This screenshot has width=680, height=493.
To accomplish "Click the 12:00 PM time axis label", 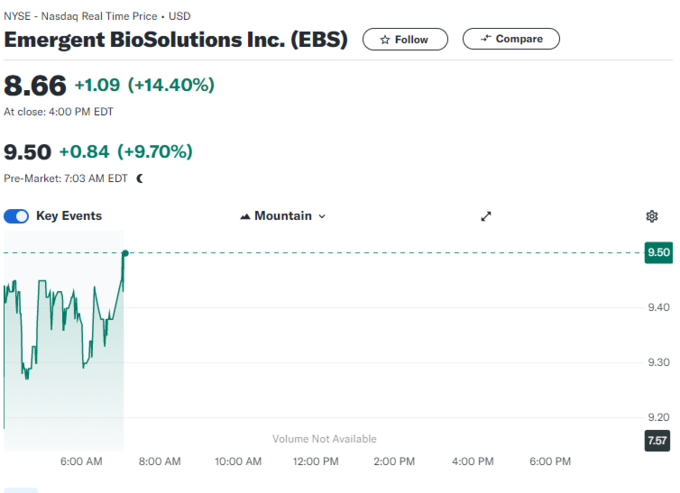I will click(x=314, y=462).
